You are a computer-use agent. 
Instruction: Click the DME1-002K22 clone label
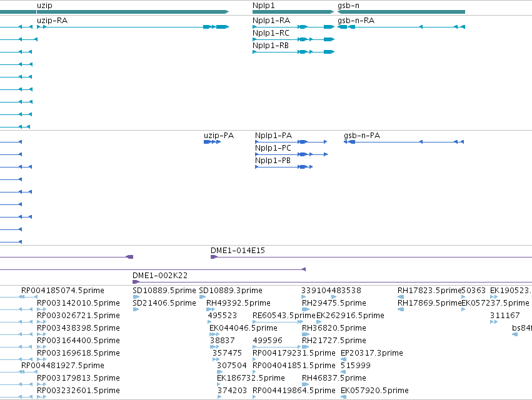click(x=160, y=275)
